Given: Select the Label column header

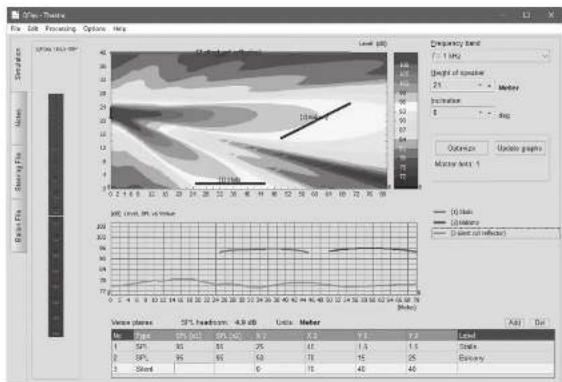Looking at the screenshot, I should coord(505,336).
